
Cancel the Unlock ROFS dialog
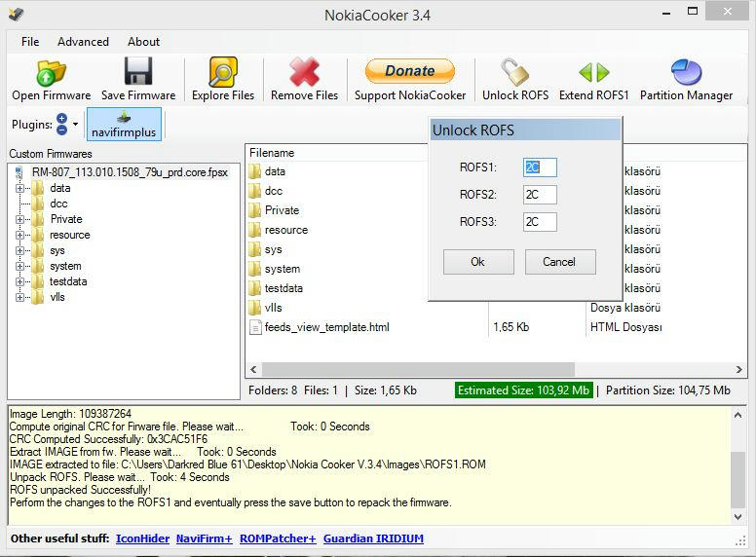pos(560,262)
